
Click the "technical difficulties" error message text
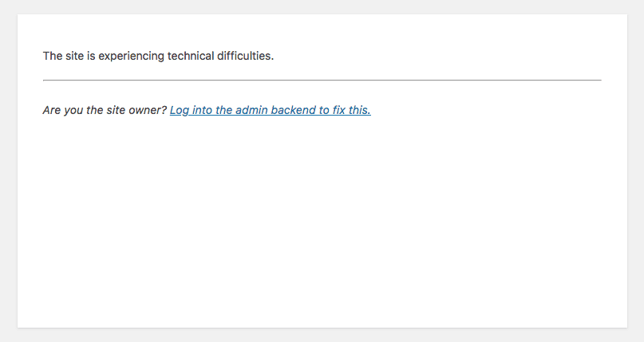(x=158, y=56)
